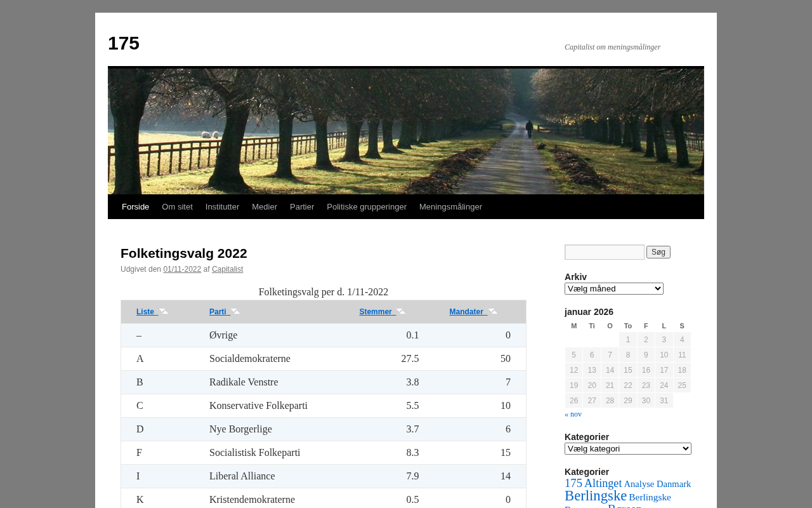This screenshot has height=508, width=812.
Task: Go to the Meningsmålinger menu item
Action: pos(450,207)
